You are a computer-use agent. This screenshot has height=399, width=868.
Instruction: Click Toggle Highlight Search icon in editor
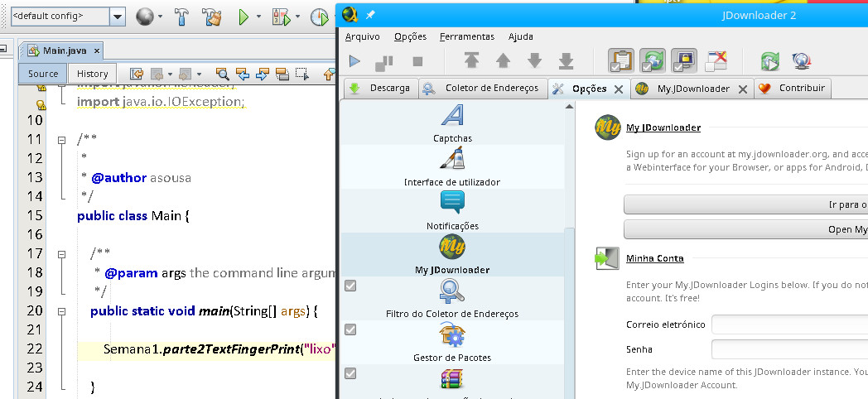[282, 74]
